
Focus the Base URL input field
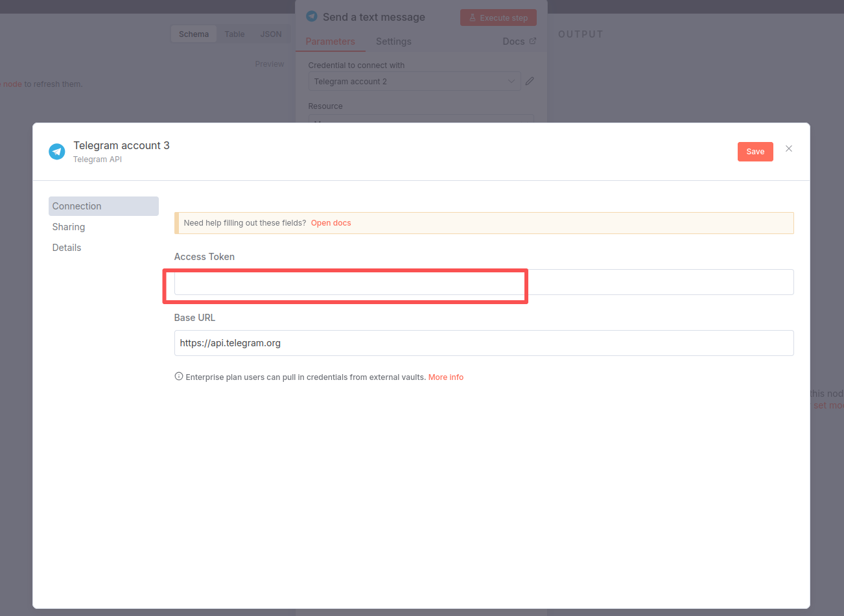coord(483,343)
